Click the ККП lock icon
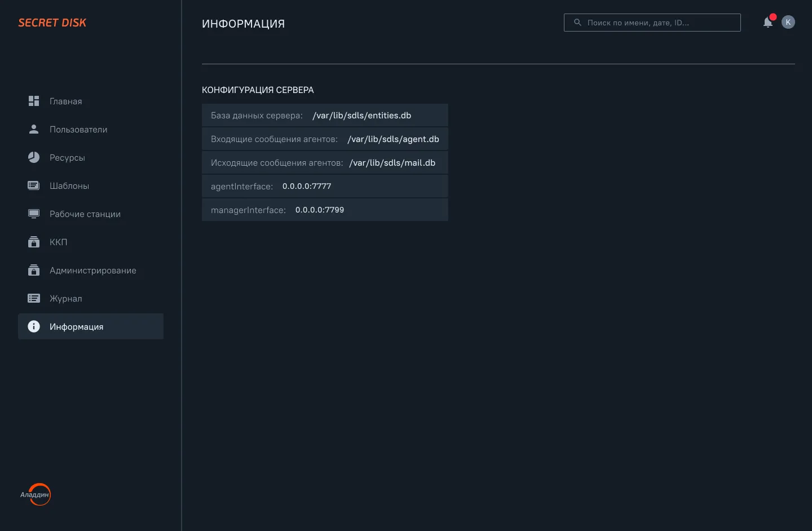The image size is (812, 531). [x=34, y=242]
